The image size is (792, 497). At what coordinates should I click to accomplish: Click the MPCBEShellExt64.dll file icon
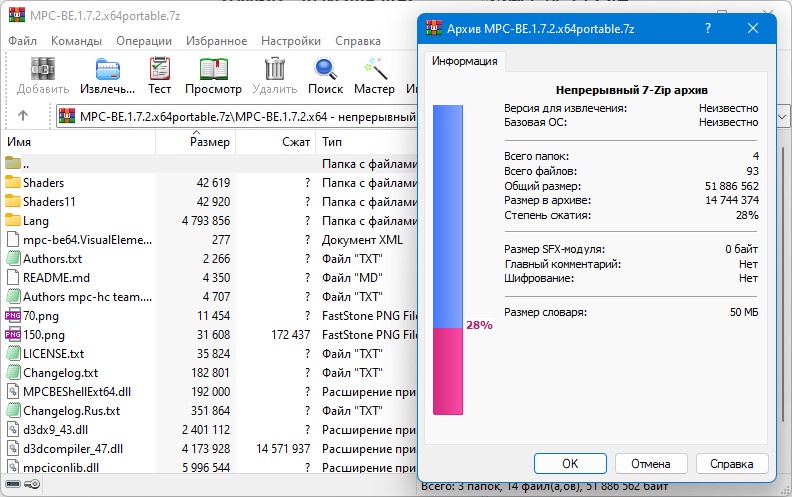13,391
